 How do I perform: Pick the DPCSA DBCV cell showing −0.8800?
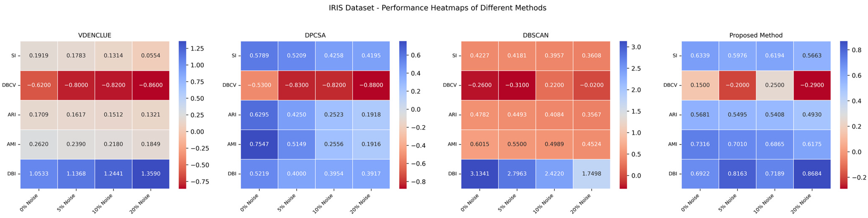coord(371,85)
